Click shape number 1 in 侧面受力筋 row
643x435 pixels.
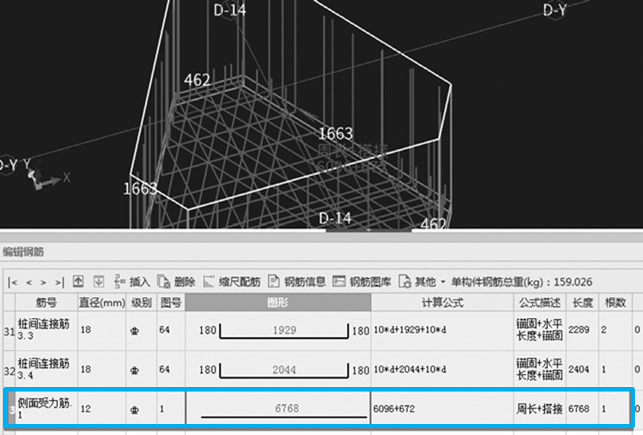coord(162,409)
